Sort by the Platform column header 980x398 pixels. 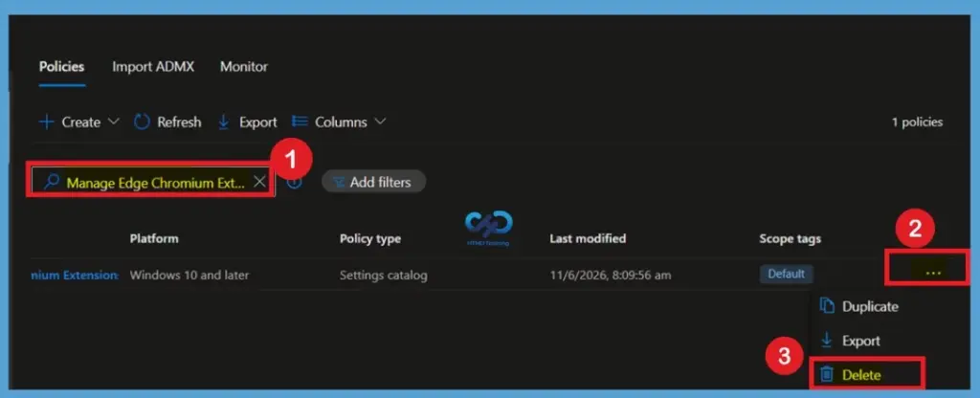coord(154,238)
